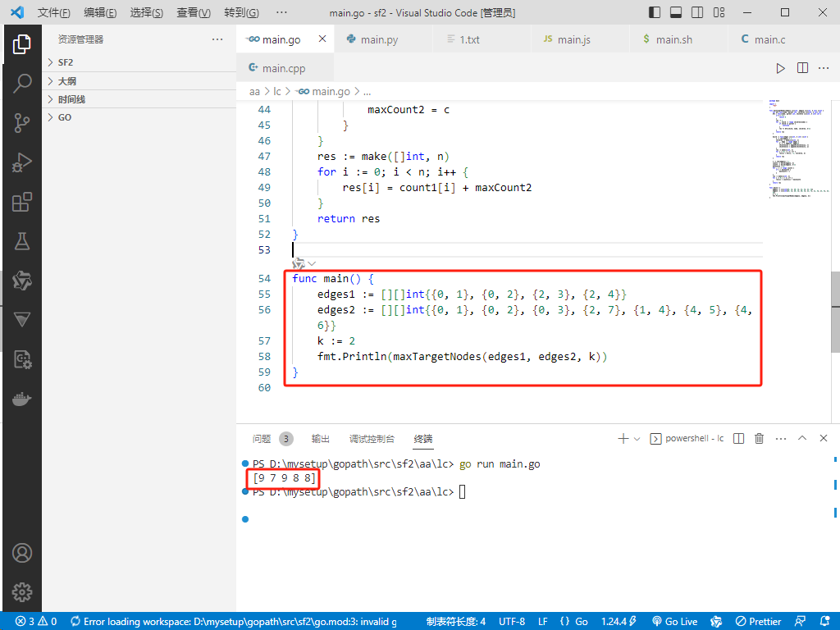Expand the 大纲 outline section
840x630 pixels.
[x=139, y=81]
